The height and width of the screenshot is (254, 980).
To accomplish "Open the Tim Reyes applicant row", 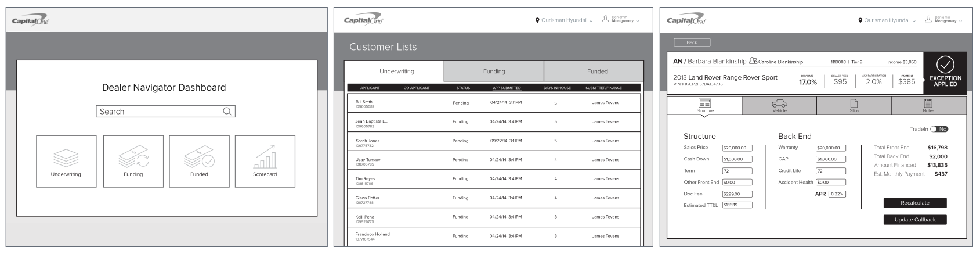I will [494, 179].
